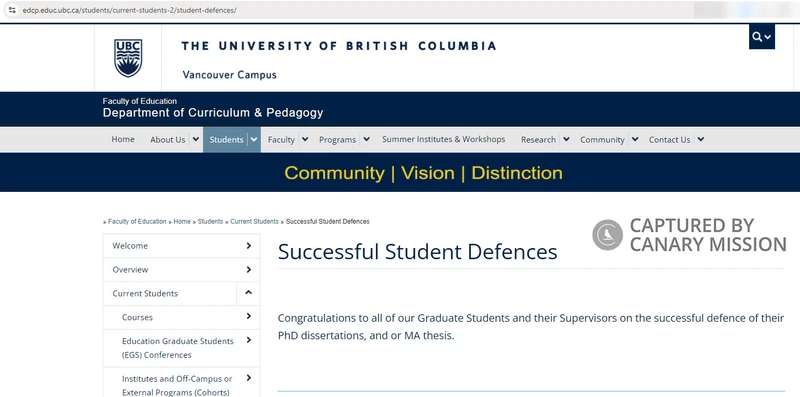
Task: Click Current Students breadcrumb link
Action: pos(254,221)
